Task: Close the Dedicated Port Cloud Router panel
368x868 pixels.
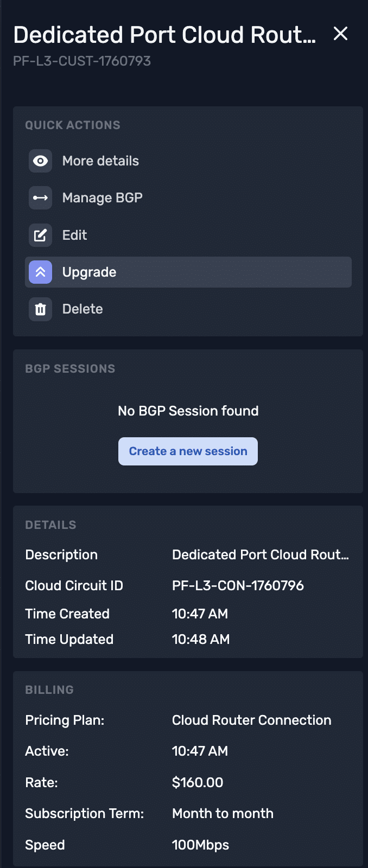Action: pyautogui.click(x=340, y=34)
